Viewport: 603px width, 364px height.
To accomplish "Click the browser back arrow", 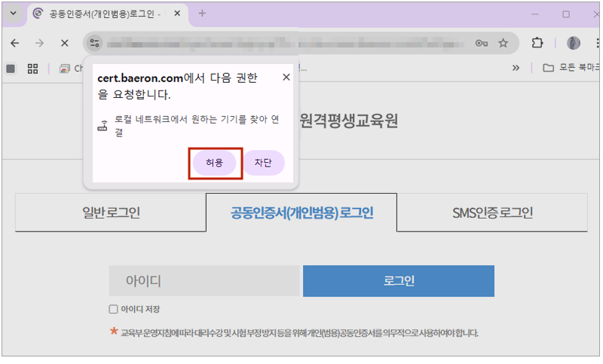I will point(15,43).
